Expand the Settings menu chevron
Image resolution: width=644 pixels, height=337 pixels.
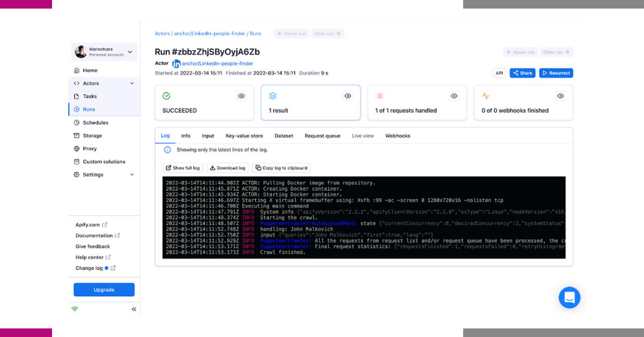click(132, 174)
